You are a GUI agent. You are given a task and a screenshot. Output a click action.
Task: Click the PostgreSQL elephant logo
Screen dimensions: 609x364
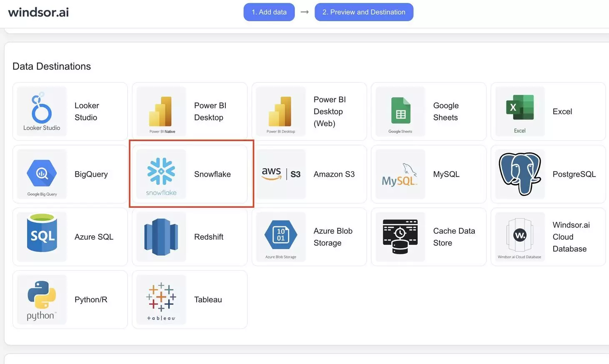coord(520,174)
